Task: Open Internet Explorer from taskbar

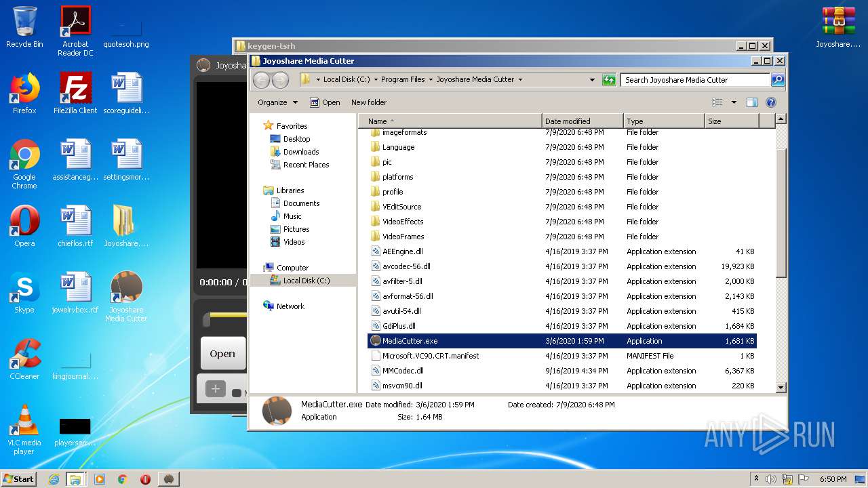Action: (x=54, y=479)
